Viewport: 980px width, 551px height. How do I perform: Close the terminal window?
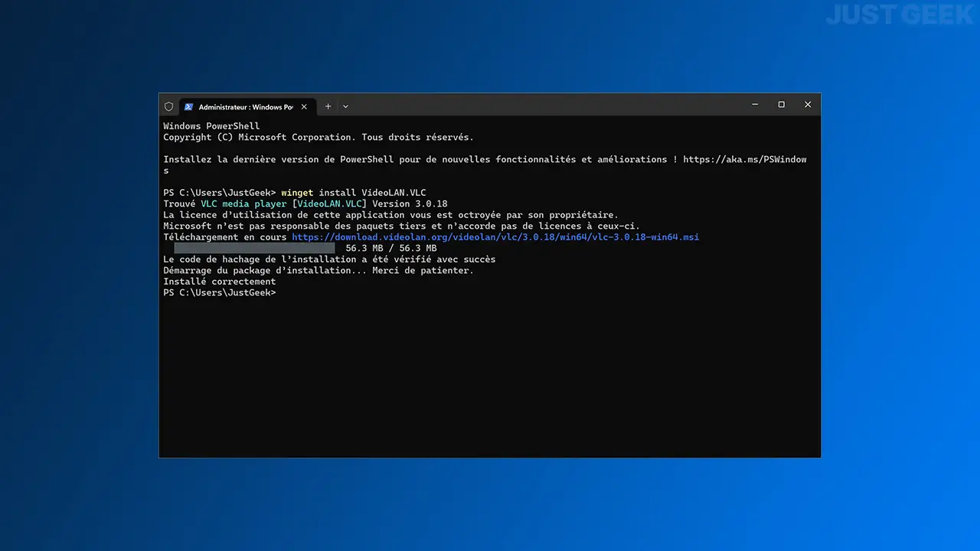coord(807,105)
